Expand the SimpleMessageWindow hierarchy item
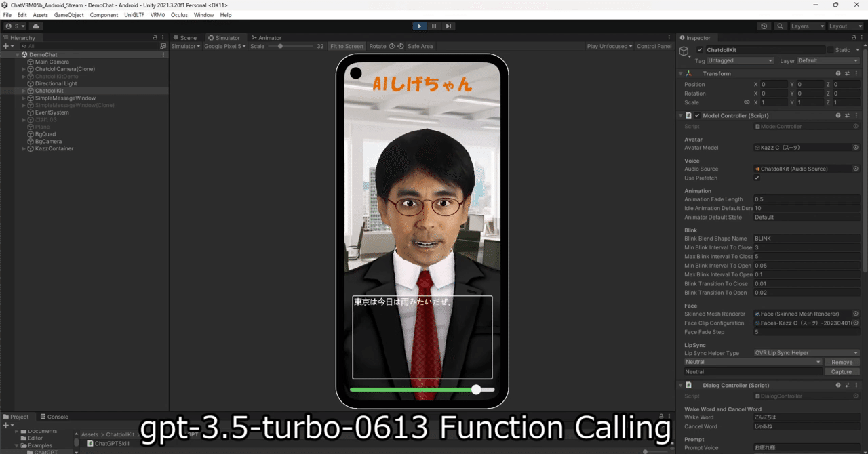Screen dimensions: 868x454 (x=22, y=98)
